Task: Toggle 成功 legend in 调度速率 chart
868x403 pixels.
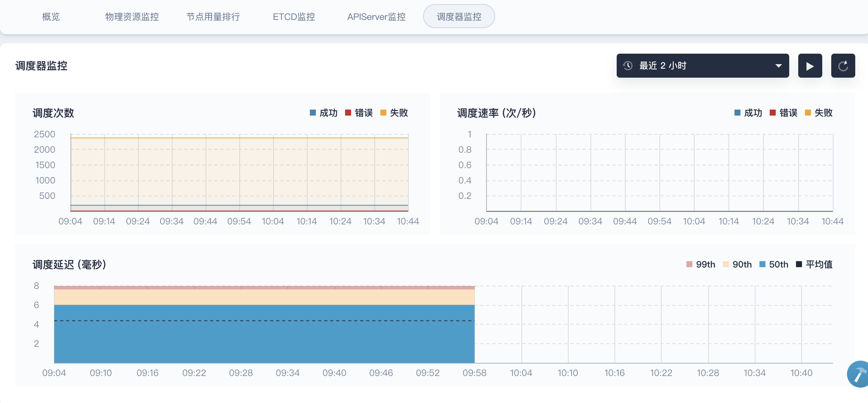Action: coord(748,113)
